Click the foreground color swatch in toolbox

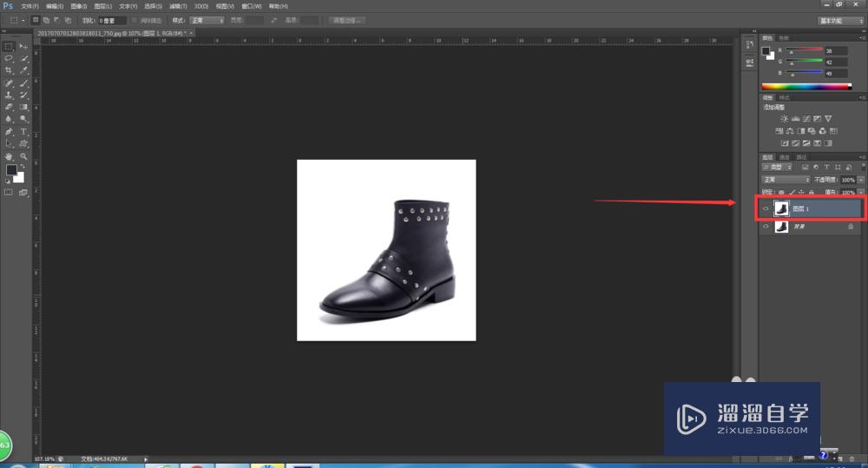pyautogui.click(x=11, y=170)
